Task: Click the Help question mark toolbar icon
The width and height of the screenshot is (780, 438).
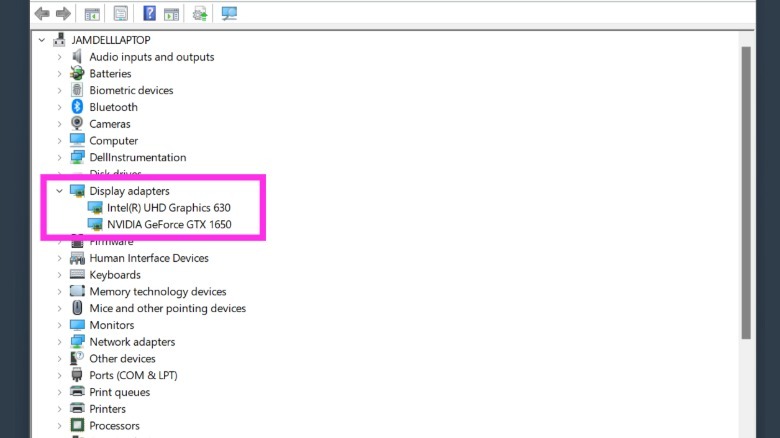Action: tap(149, 13)
